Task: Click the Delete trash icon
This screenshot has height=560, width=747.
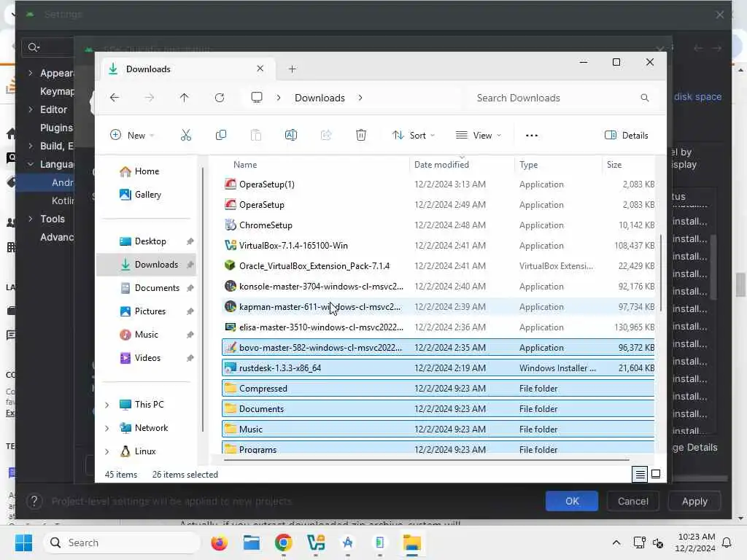Action: tap(361, 135)
